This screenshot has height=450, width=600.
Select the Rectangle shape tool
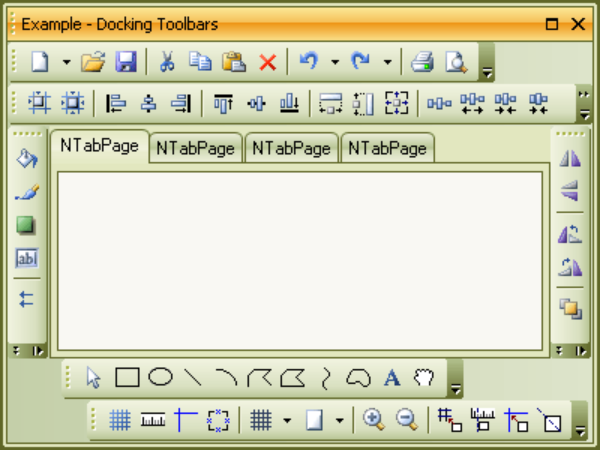pos(127,378)
